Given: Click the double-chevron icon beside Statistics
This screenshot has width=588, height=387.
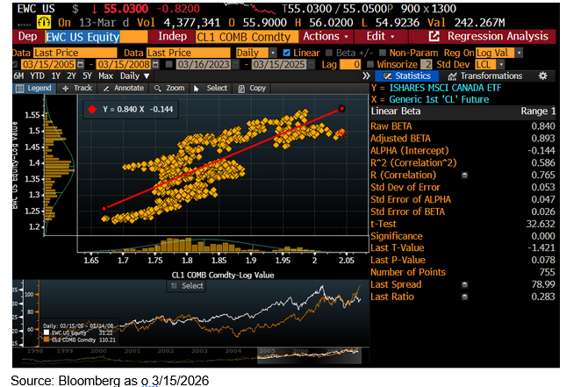Looking at the screenshot, I should click(366, 76).
